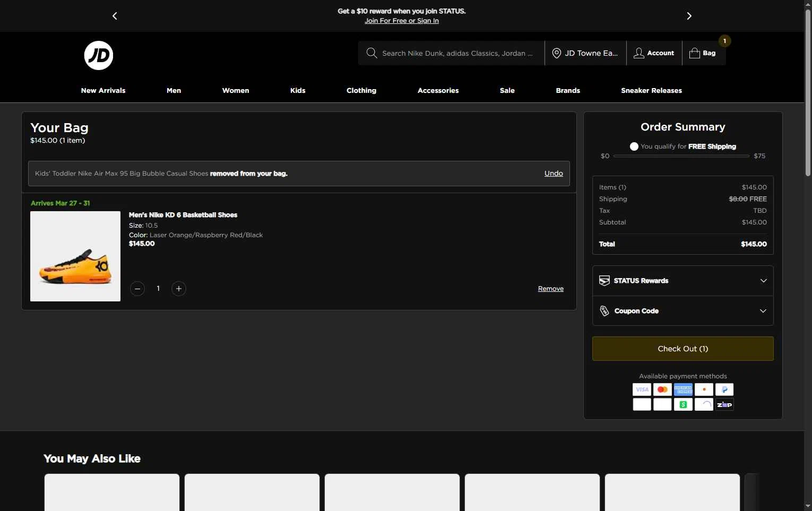Viewport: 812px width, 511px height.
Task: Open the Account menu label
Action: point(661,53)
